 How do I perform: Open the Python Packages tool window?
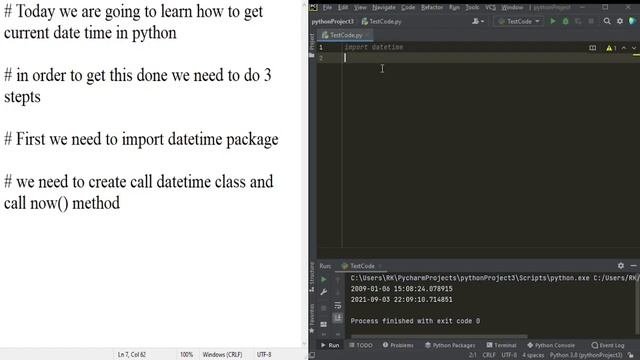point(450,345)
